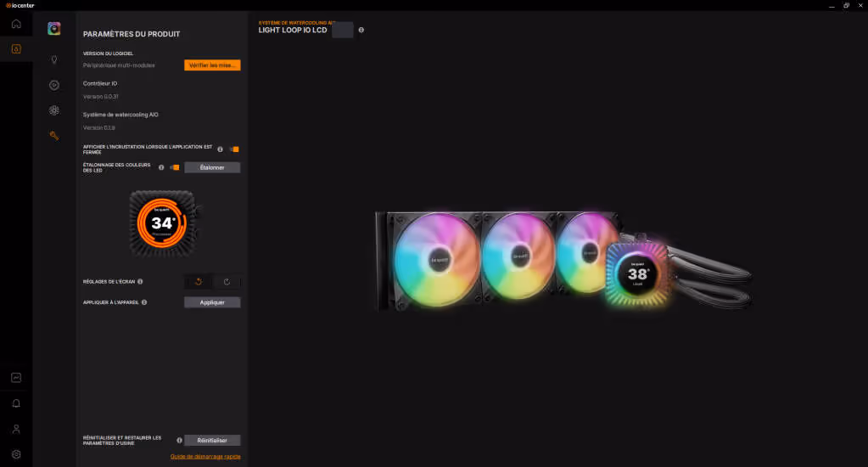
Task: Open the Guide de démarrage rapide link
Action: pyautogui.click(x=205, y=457)
